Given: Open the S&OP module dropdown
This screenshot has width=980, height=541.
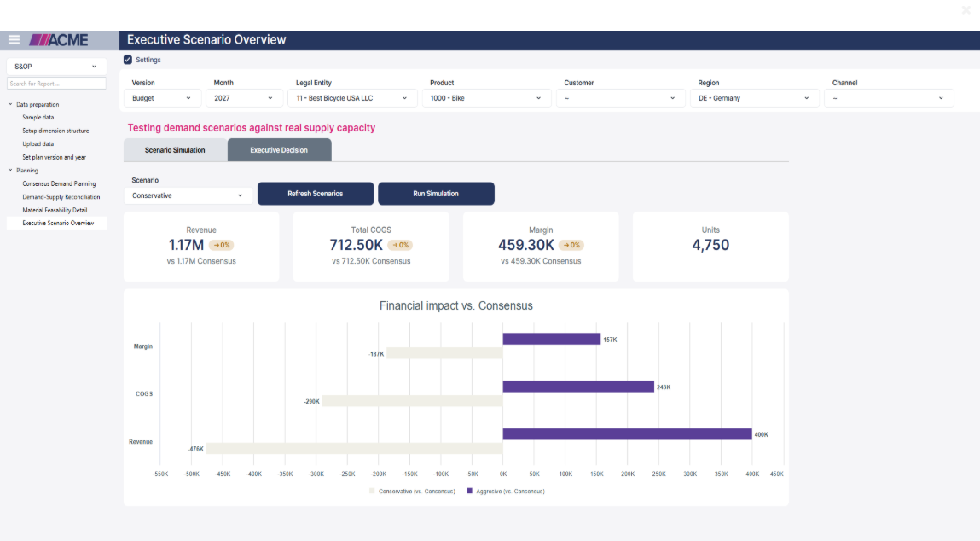Looking at the screenshot, I should tap(55, 67).
